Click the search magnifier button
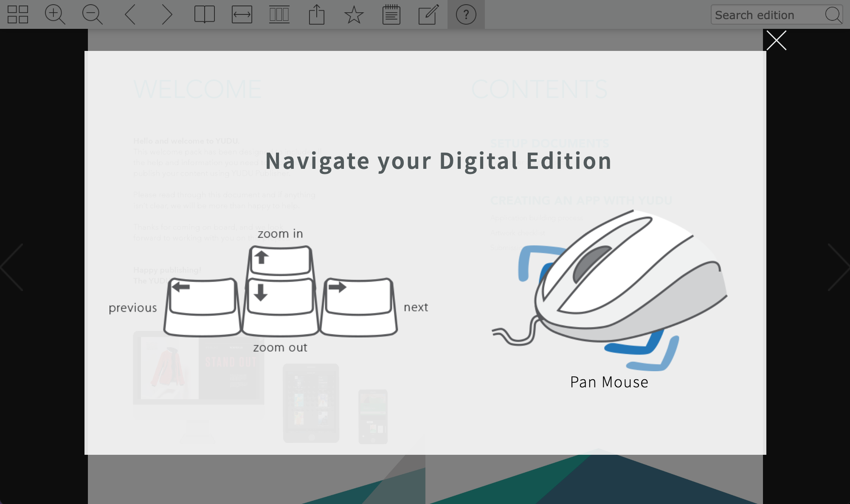This screenshot has height=504, width=850. [833, 15]
